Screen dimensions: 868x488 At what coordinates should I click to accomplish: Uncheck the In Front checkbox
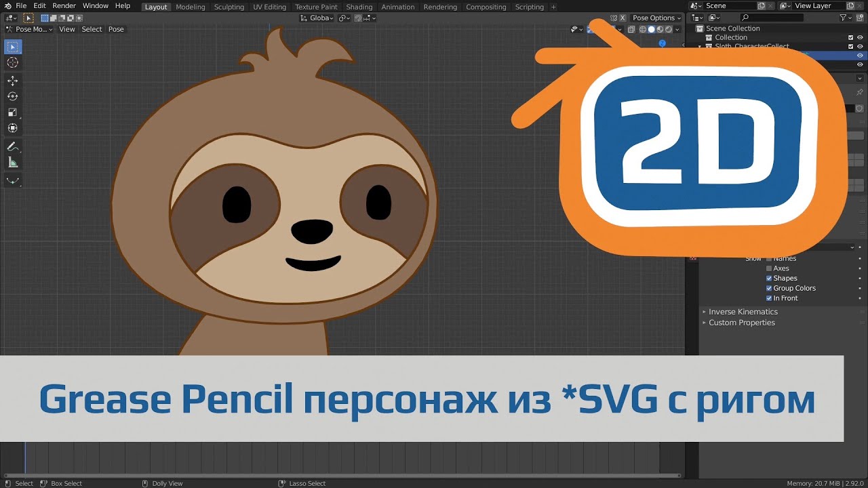[769, 298]
